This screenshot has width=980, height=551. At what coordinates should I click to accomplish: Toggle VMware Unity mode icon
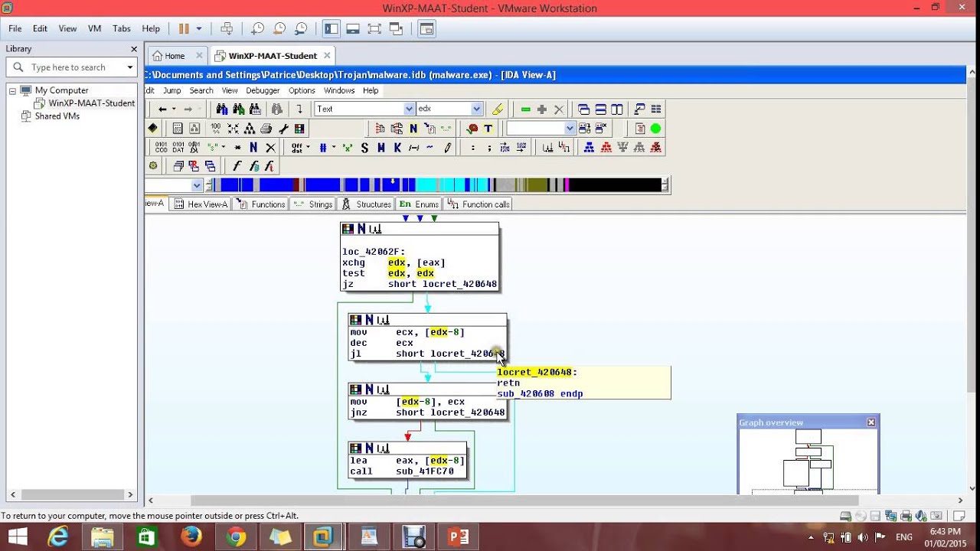click(396, 28)
